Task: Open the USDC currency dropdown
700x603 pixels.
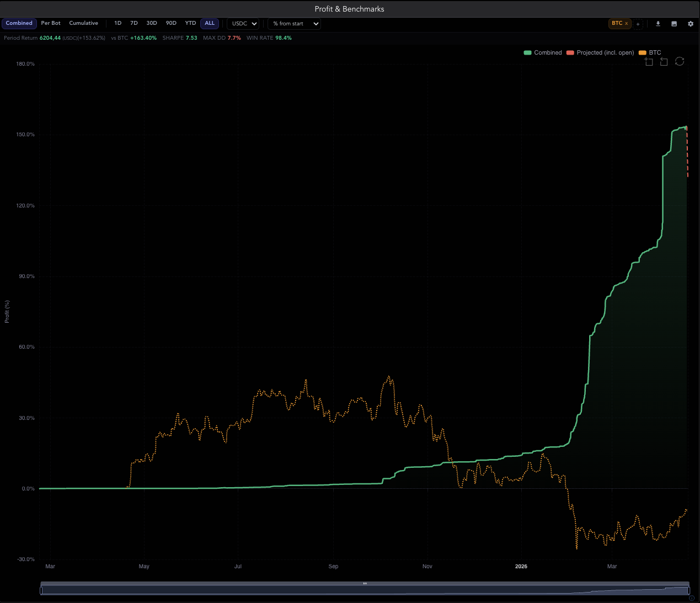Action: point(243,24)
